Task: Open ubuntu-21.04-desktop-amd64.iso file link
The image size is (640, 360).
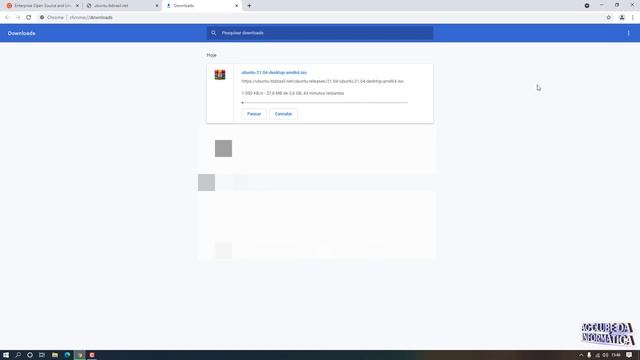Action: click(x=274, y=72)
